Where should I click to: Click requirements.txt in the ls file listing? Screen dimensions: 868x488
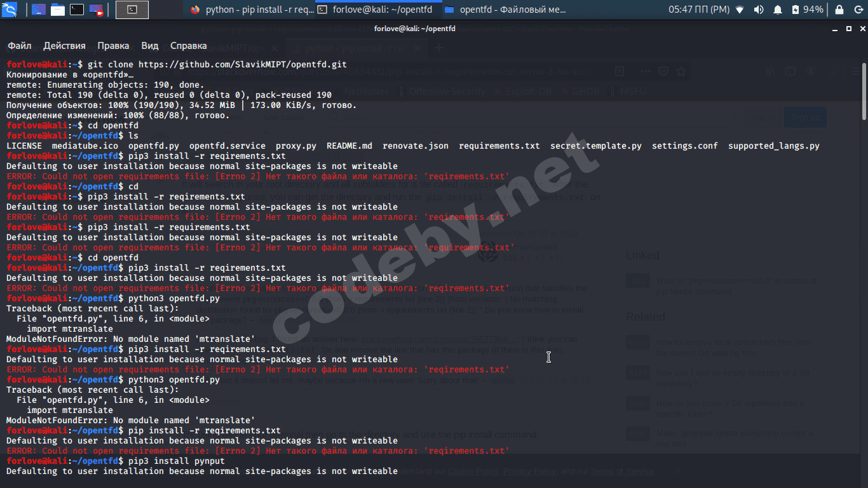(x=499, y=146)
